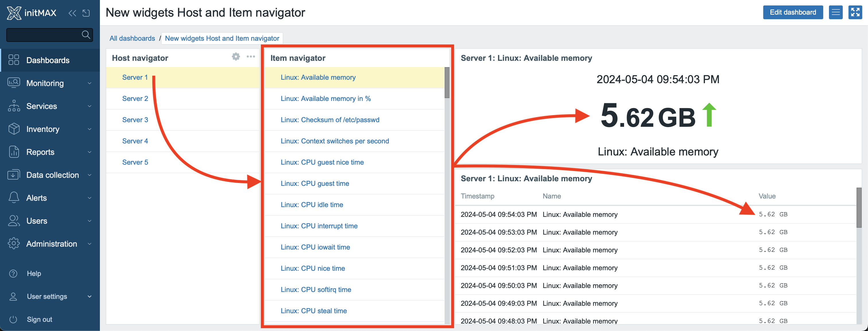This screenshot has height=331, width=868.
Task: Click the Reports document icon
Action: coord(14,151)
